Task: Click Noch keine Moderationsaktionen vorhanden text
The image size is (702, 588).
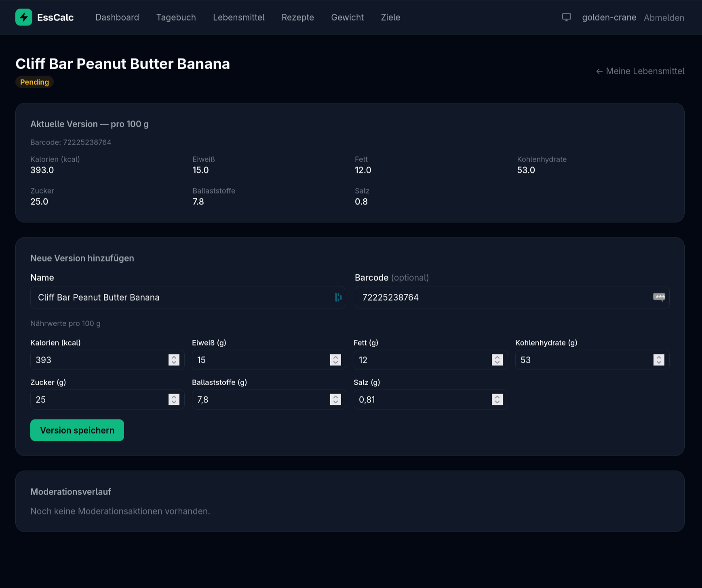Action: pyautogui.click(x=120, y=511)
